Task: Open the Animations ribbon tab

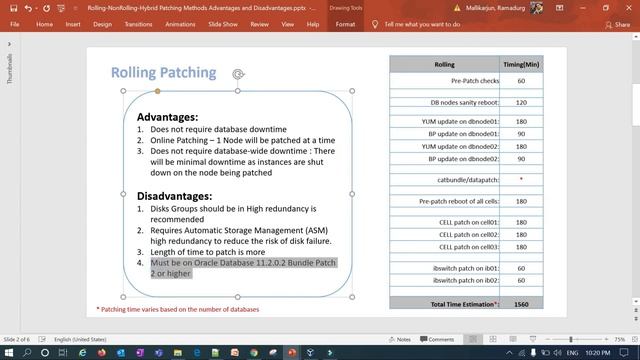Action: (x=180, y=24)
